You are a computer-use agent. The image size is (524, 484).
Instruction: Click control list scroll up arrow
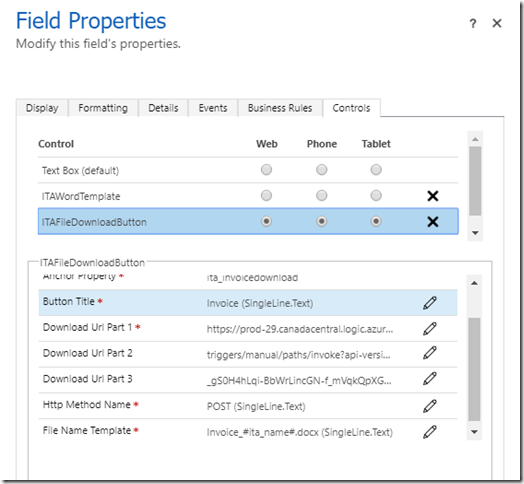click(475, 139)
